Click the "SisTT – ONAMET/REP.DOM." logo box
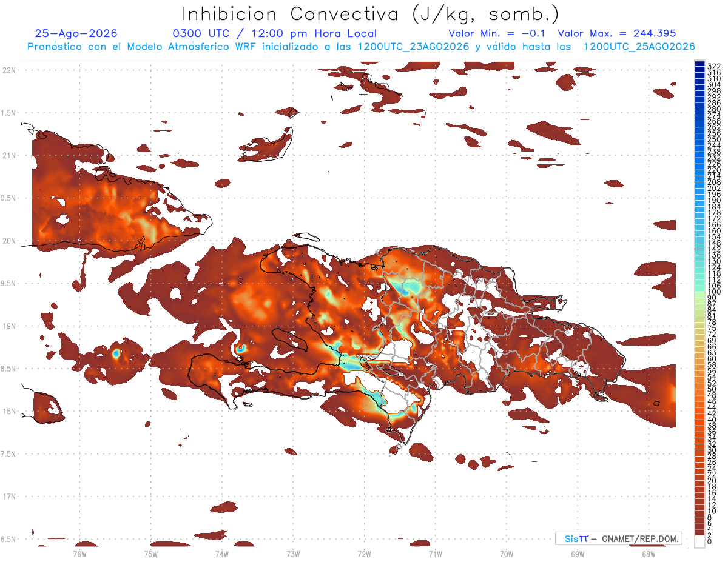This screenshot has width=728, height=562. pyautogui.click(x=618, y=538)
